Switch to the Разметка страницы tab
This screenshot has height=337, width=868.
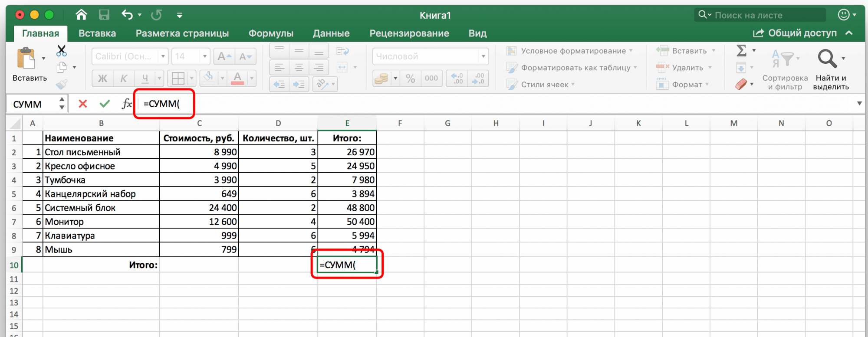182,33
